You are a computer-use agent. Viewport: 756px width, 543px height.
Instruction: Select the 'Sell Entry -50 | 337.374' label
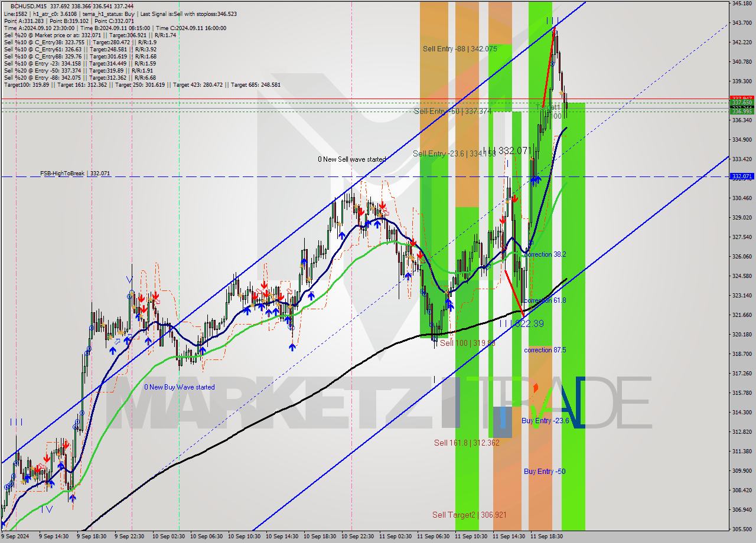point(452,111)
